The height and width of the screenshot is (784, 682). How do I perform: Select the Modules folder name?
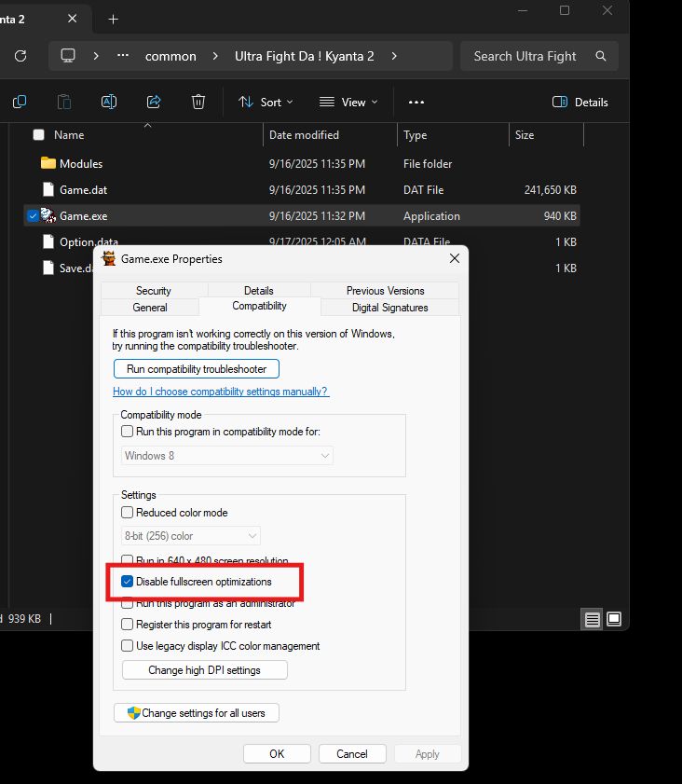click(x=81, y=163)
